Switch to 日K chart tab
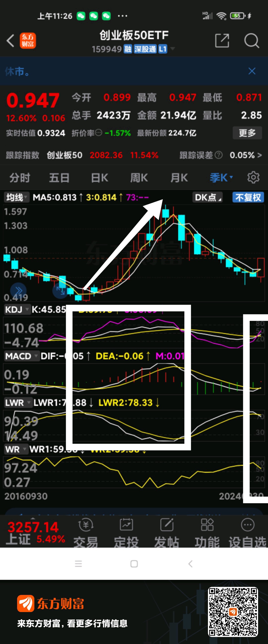Screen dimensions: 268x644 coord(100,178)
